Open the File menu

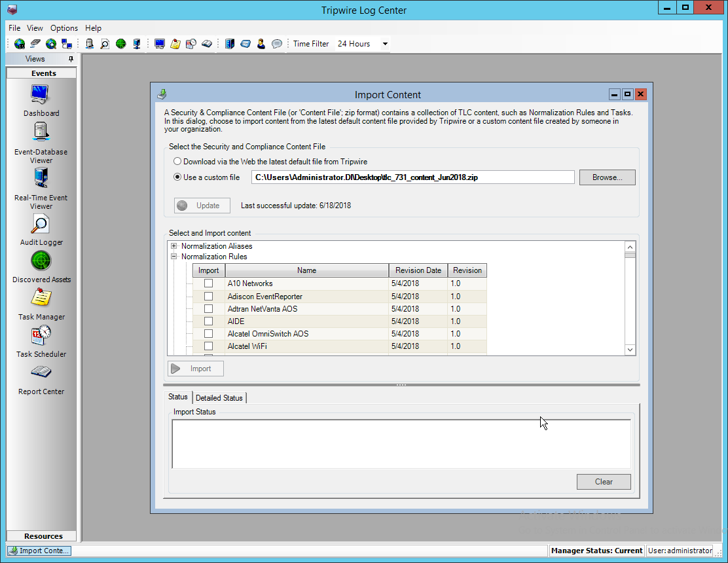(x=14, y=28)
